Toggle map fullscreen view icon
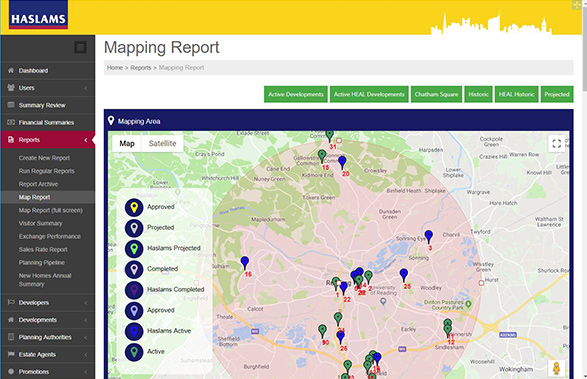Viewport: 587px width, 379px height. [556, 143]
